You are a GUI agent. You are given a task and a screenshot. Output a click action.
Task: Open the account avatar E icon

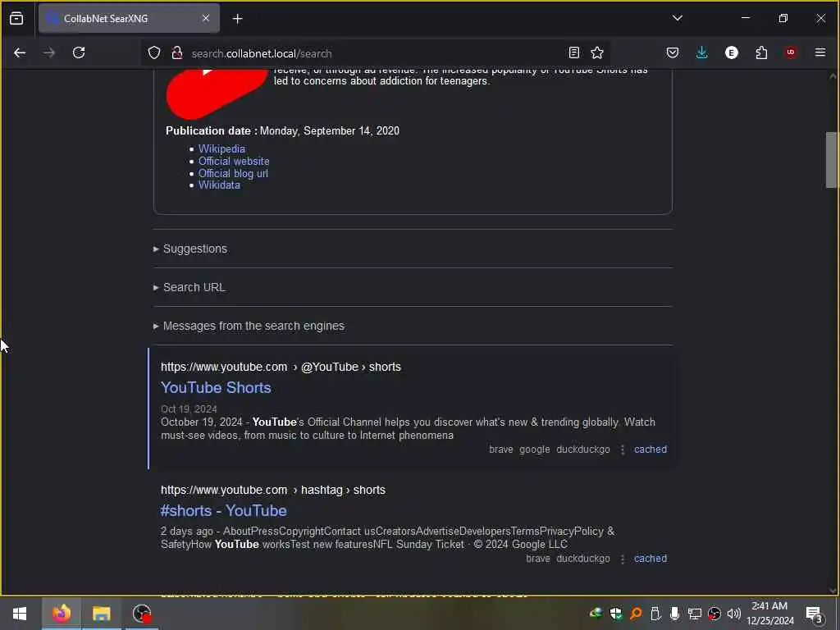tap(731, 52)
